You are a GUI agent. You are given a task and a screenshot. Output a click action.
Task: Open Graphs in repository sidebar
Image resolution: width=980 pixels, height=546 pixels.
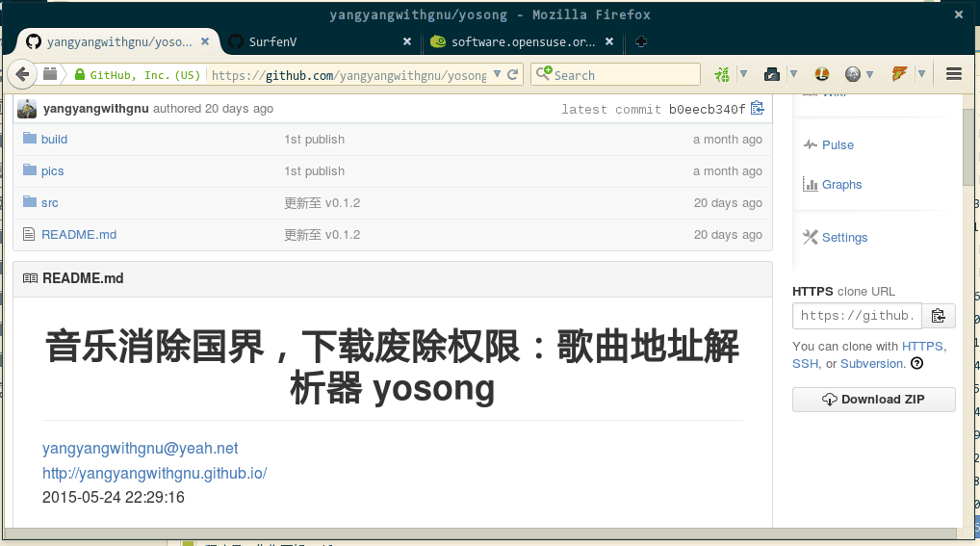842,185
